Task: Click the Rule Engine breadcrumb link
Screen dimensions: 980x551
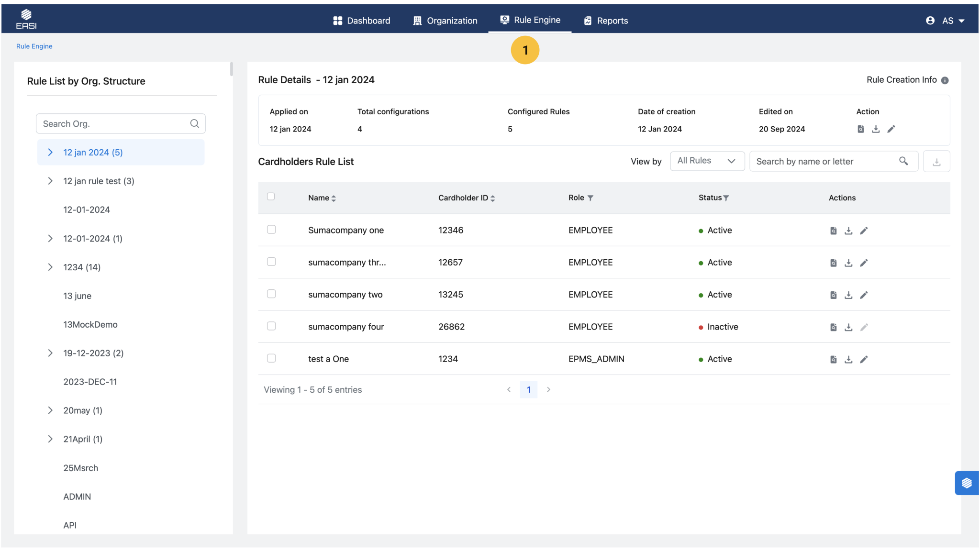Action: click(34, 46)
